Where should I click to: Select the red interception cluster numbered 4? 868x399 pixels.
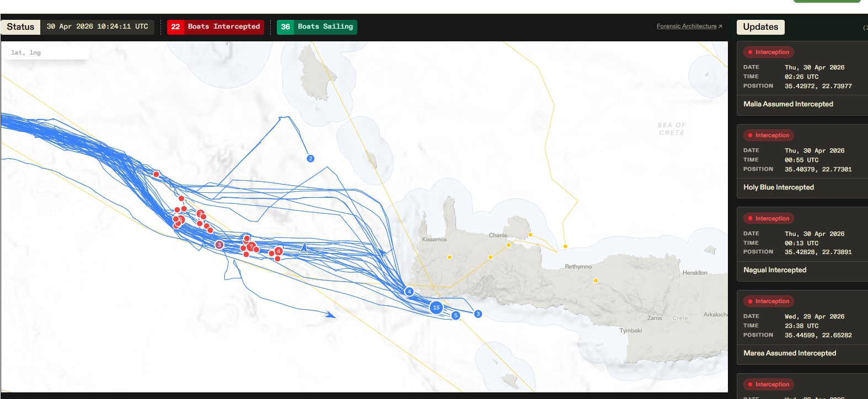pyautogui.click(x=278, y=251)
